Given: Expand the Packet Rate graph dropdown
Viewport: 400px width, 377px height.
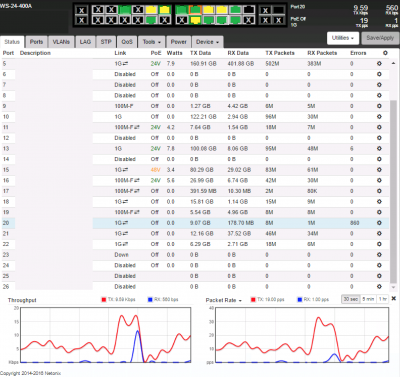Looking at the screenshot, I should click(x=224, y=300).
